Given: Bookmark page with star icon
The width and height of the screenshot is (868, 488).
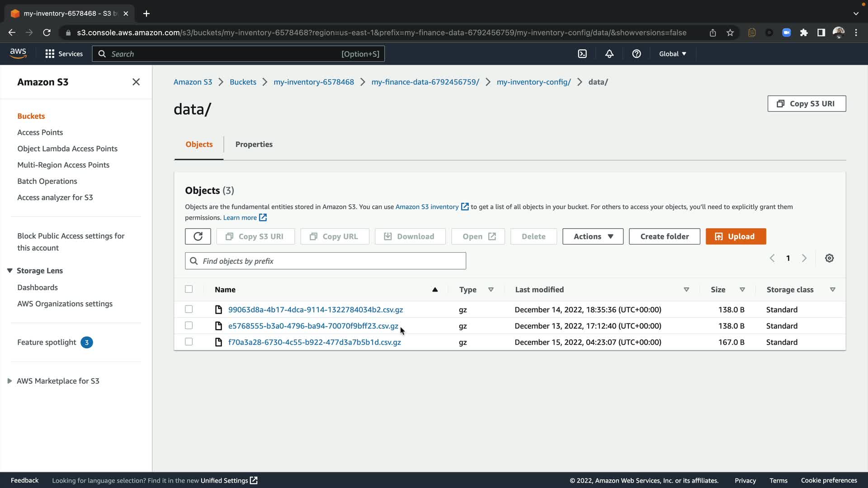Looking at the screenshot, I should 730,33.
